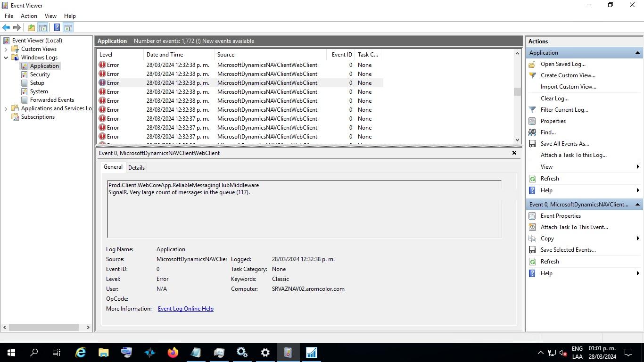The width and height of the screenshot is (644, 362).
Task: Click the blue Help question mark toolbar icon
Action: (57, 28)
